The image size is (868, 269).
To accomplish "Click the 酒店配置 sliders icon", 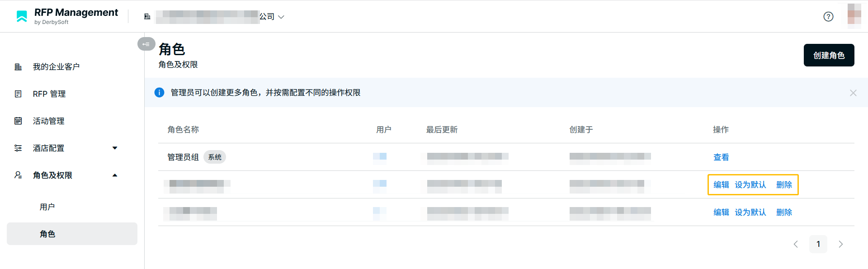I will [18, 148].
